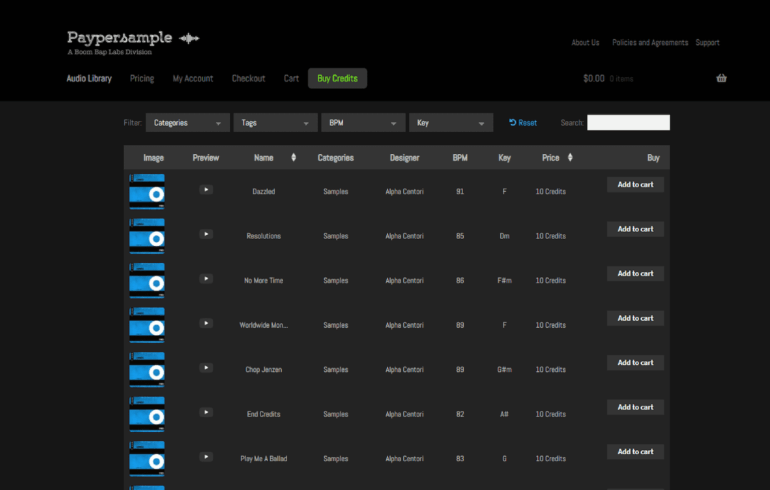This screenshot has width=770, height=490.
Task: Sort the table by Price column arrows
Action: coord(570,158)
